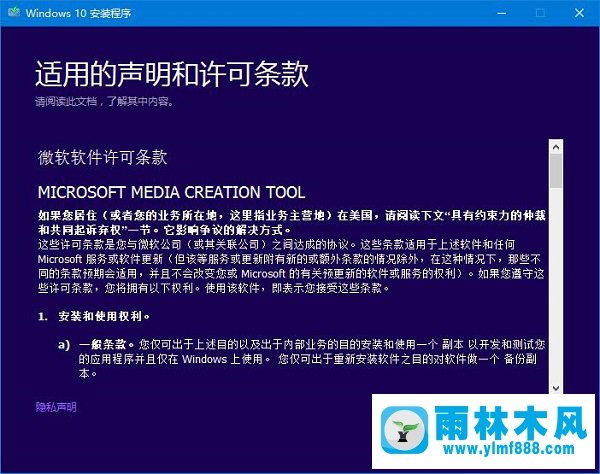The width and height of the screenshot is (600, 474).
Task: Click the clause a) 一般条款 text
Action: point(302,359)
